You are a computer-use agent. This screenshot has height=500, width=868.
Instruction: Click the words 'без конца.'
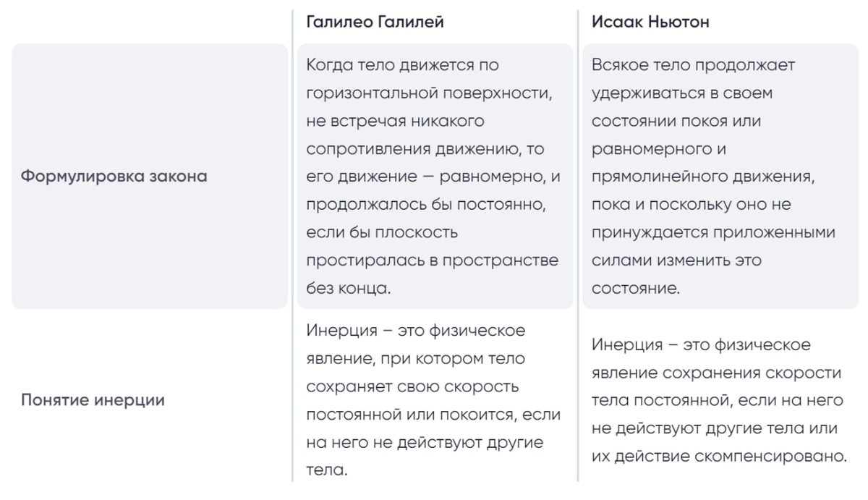349,288
